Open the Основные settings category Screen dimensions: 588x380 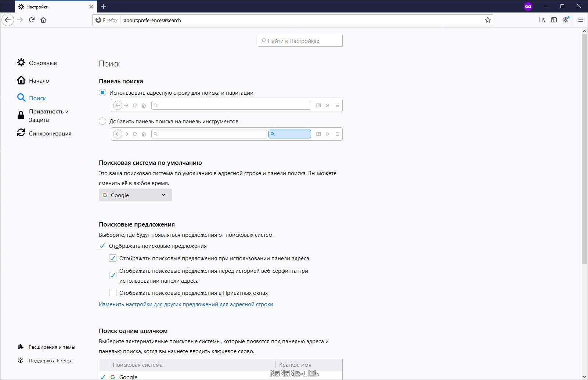(x=43, y=63)
